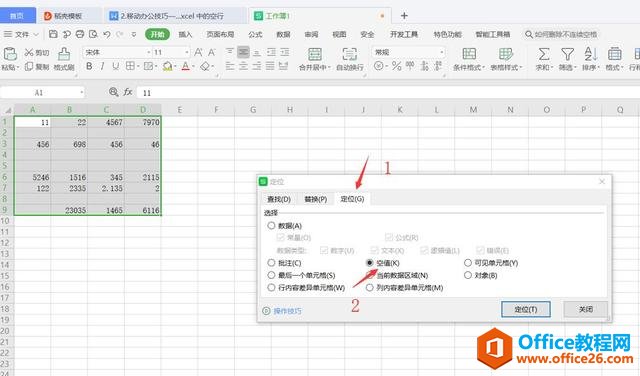Click the Sort (排序) A-Z icon
Screen dimensions: 640x376
pyautogui.click(x=590, y=53)
